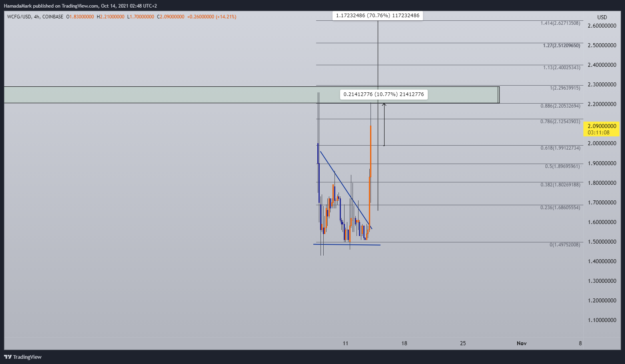Click the TradingView logo in footer
This screenshot has width=625, height=364.
coord(23,357)
